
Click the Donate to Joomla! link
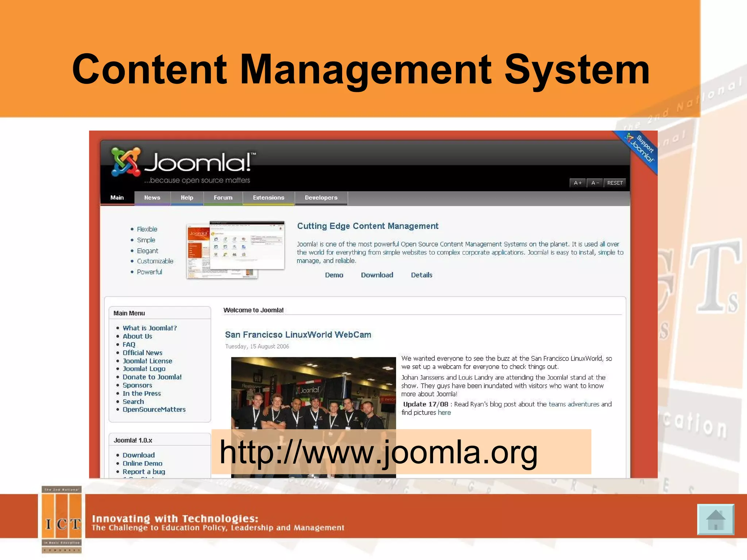tap(152, 377)
